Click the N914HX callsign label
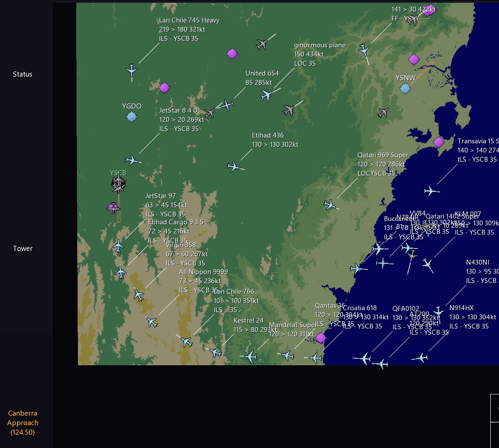 tap(462, 308)
